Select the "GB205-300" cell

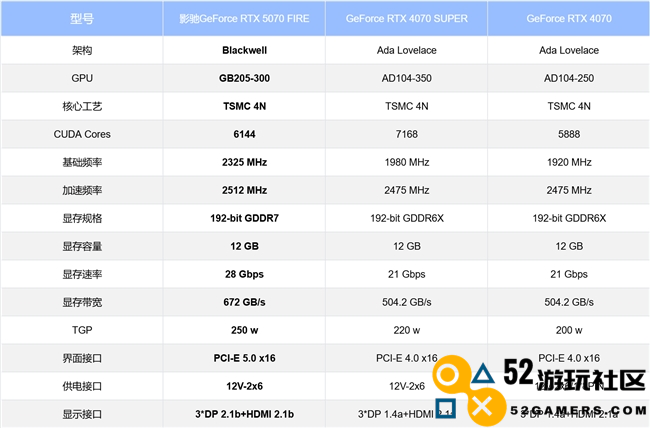coord(244,78)
